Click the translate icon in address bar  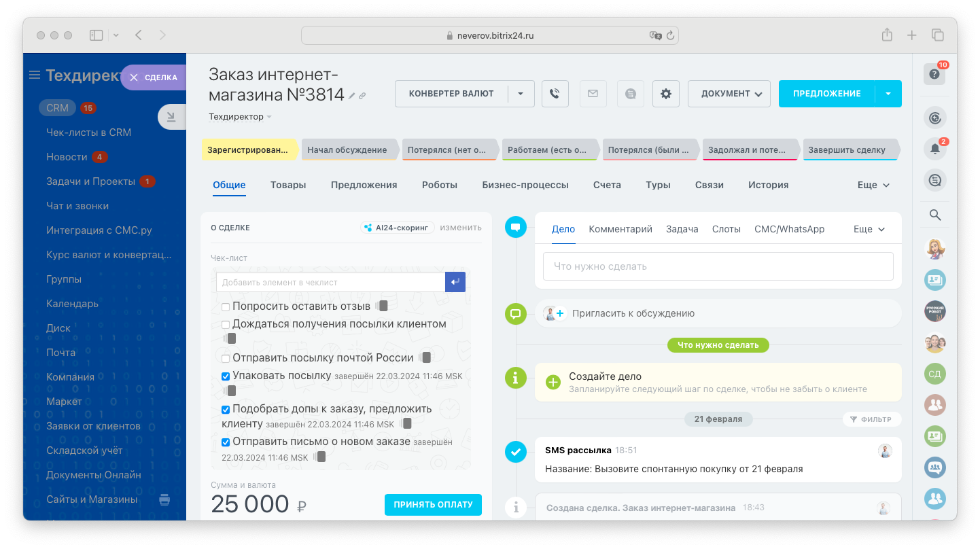[x=654, y=35]
